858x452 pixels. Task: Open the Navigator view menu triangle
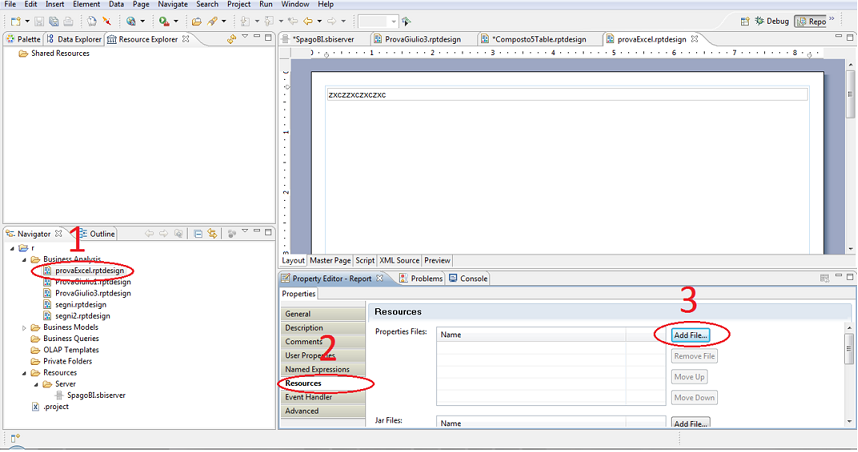pos(245,231)
